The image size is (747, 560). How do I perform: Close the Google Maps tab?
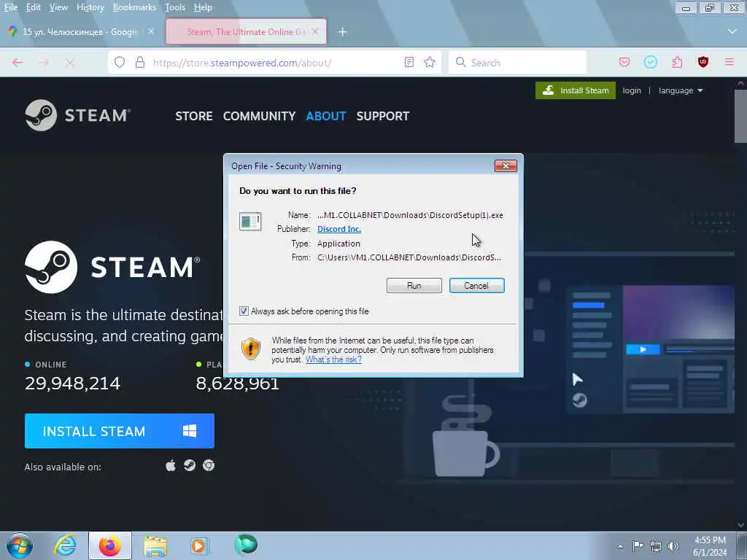150,31
